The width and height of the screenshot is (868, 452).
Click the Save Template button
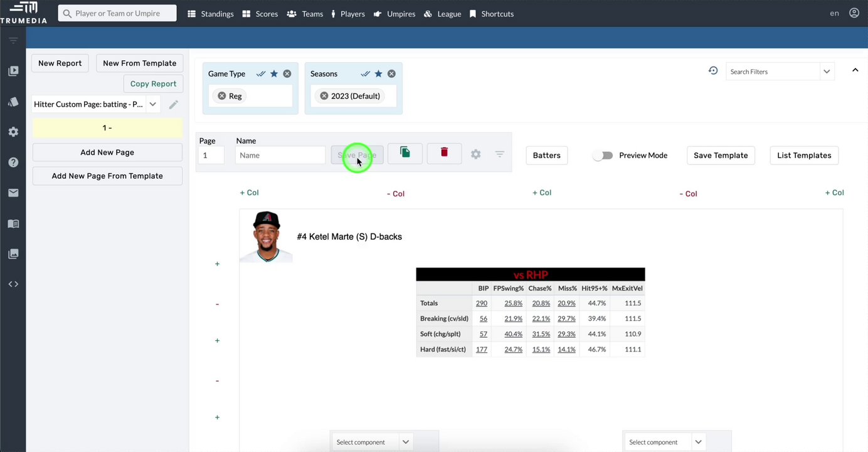point(721,155)
